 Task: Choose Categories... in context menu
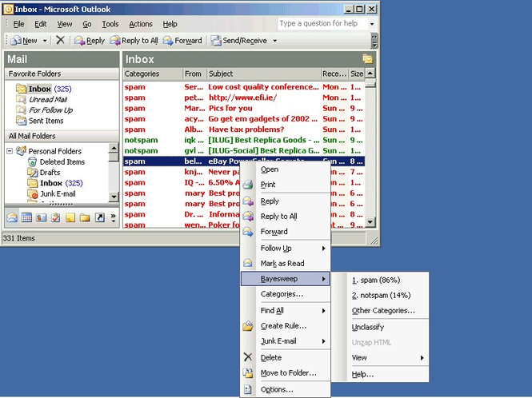286,294
